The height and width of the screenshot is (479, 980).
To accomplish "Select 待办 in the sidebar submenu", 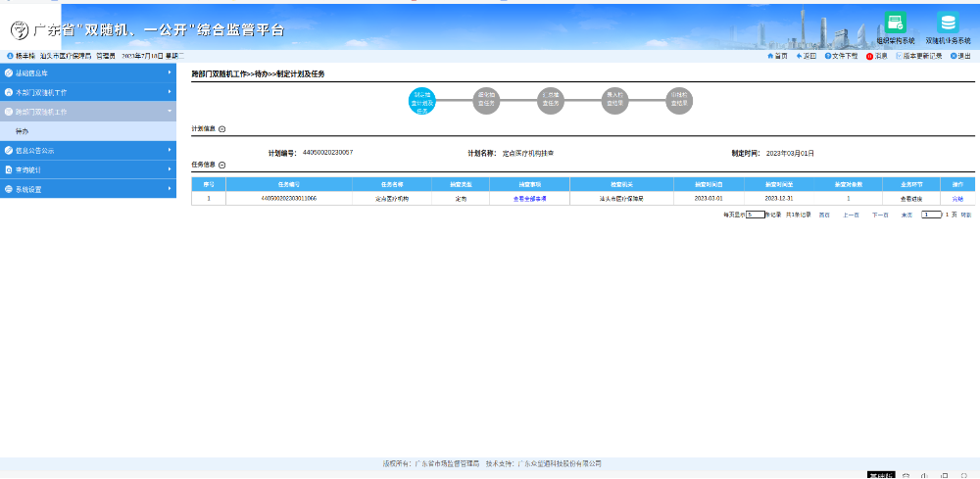I will (23, 131).
